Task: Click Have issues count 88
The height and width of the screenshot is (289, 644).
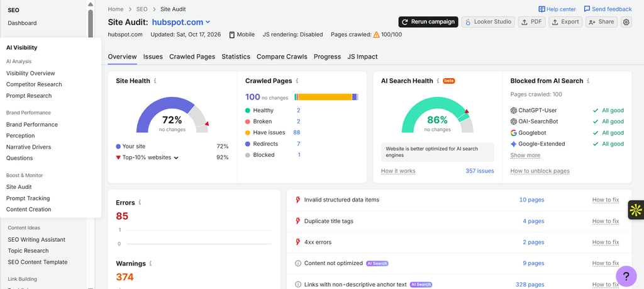Action: click(297, 132)
